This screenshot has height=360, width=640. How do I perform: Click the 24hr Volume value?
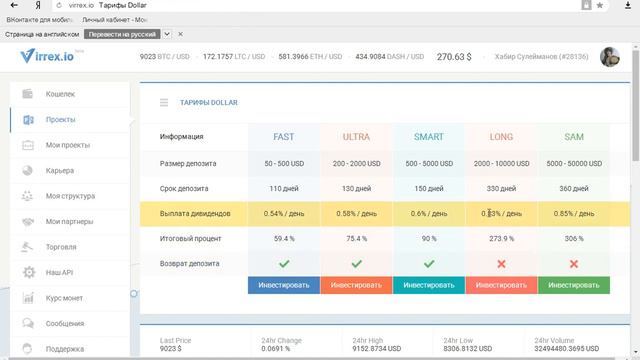(x=567, y=349)
